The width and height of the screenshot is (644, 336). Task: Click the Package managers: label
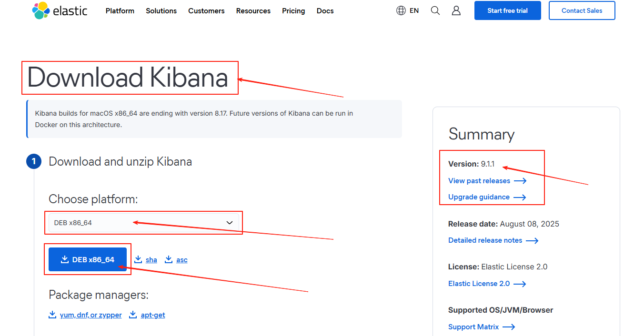click(99, 295)
